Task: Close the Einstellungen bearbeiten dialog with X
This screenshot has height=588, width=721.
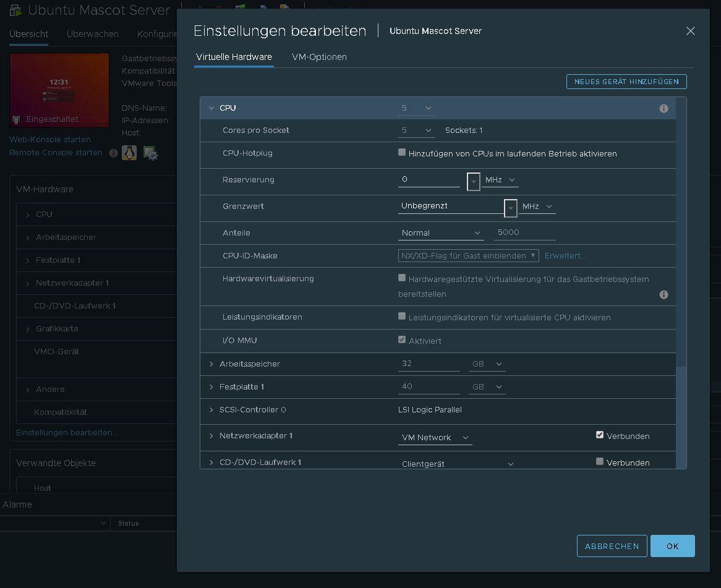Action: (690, 31)
